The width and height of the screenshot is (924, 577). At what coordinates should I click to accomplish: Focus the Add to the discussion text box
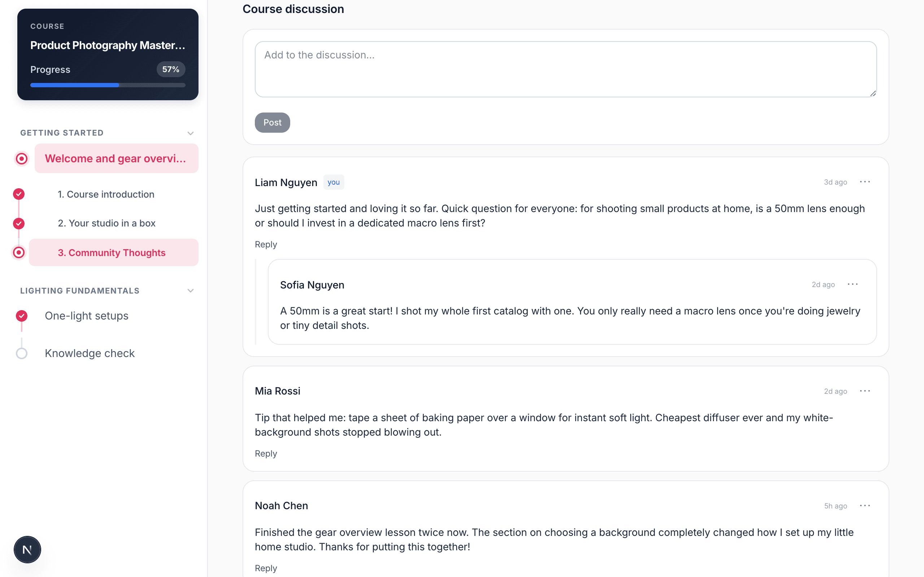pos(566,69)
